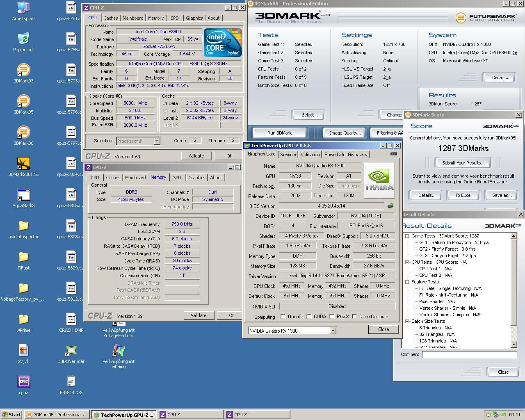
Task: Open wPrime folder on desktop
Action: [23, 323]
